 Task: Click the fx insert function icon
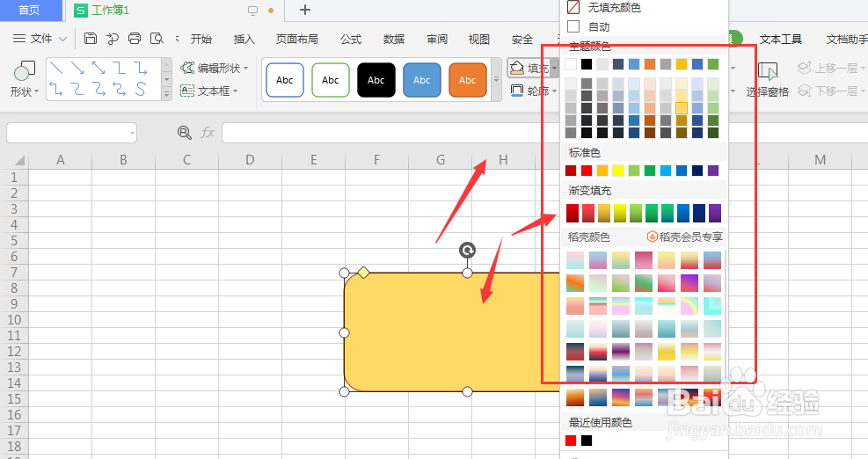pos(208,132)
